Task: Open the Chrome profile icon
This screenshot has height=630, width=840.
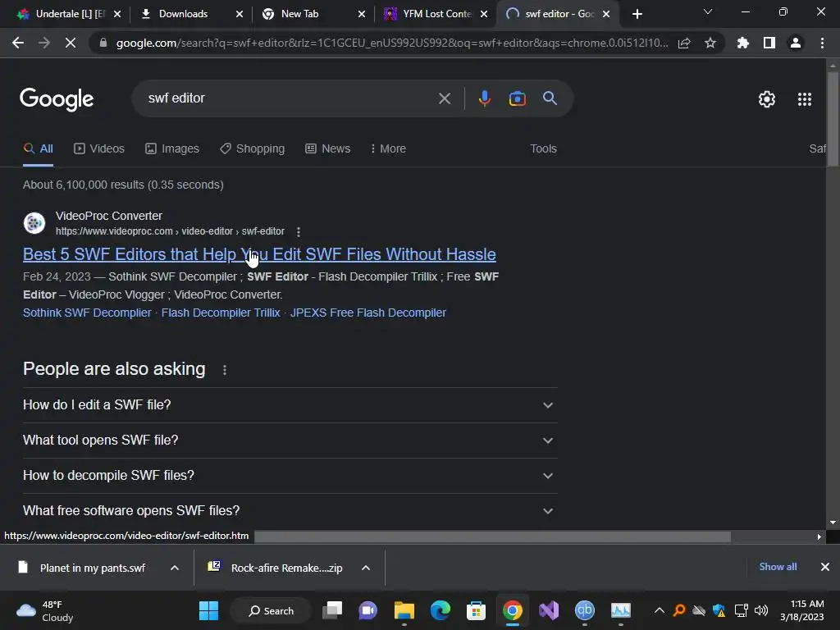Action: tap(796, 43)
